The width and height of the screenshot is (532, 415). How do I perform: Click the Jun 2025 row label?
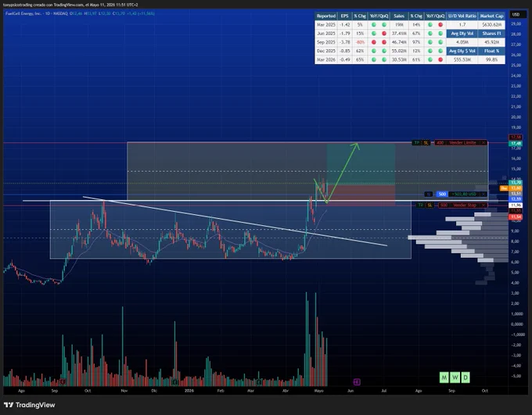(326, 34)
